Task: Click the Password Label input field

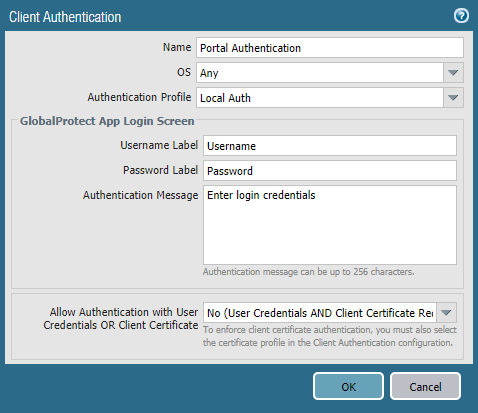Action: pos(330,171)
